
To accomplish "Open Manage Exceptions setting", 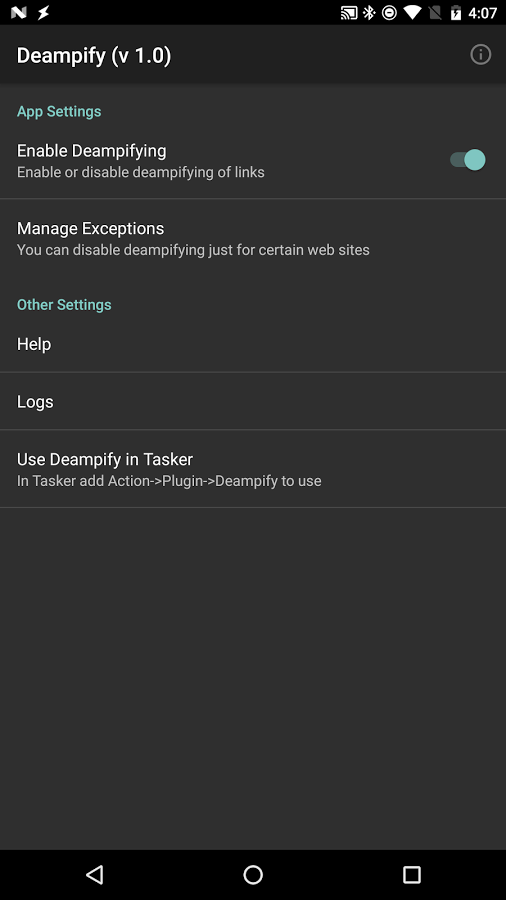I will [x=253, y=238].
